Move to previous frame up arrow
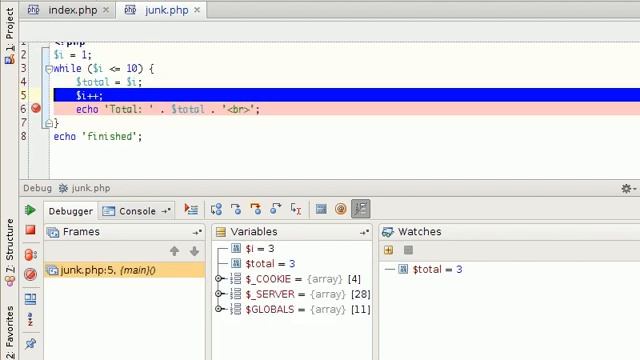Screen dimensions: 640x360 coord(174,251)
